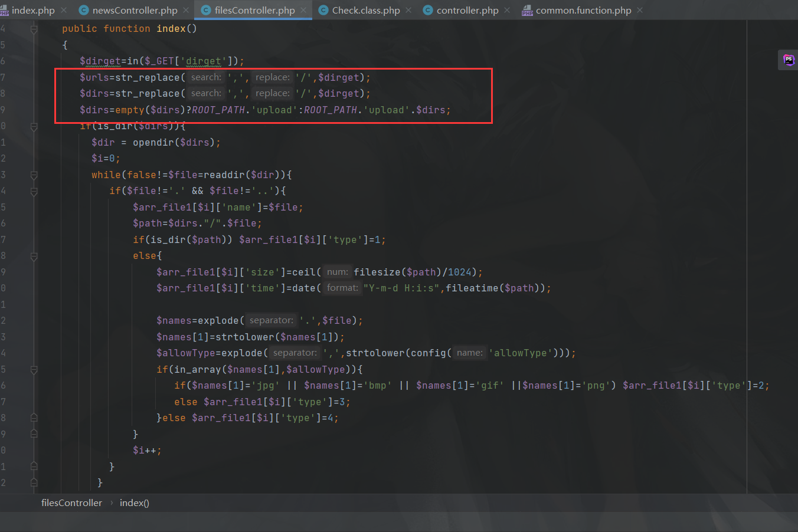Viewport: 798px width, 532px height.
Task: Click the else $arr_file1[$i]['type']=3 line
Action: point(262,402)
